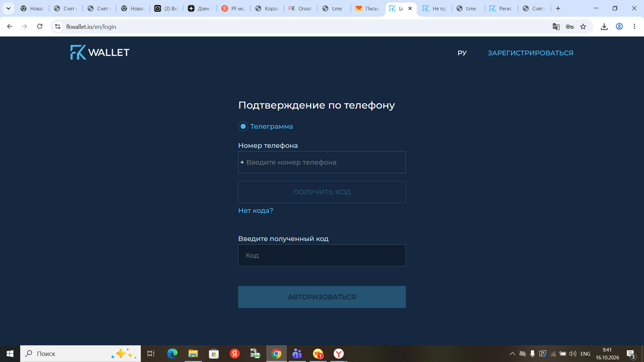Open the Google Translate page icon
This screenshot has width=644, height=362.
(x=557, y=26)
